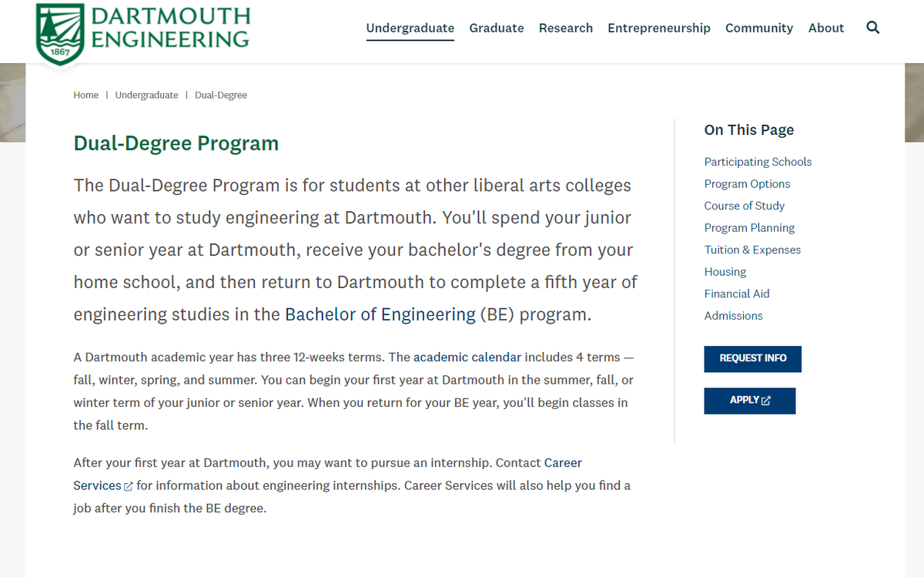This screenshot has width=924, height=577.
Task: Open the Graduate navigation menu
Action: (x=496, y=28)
